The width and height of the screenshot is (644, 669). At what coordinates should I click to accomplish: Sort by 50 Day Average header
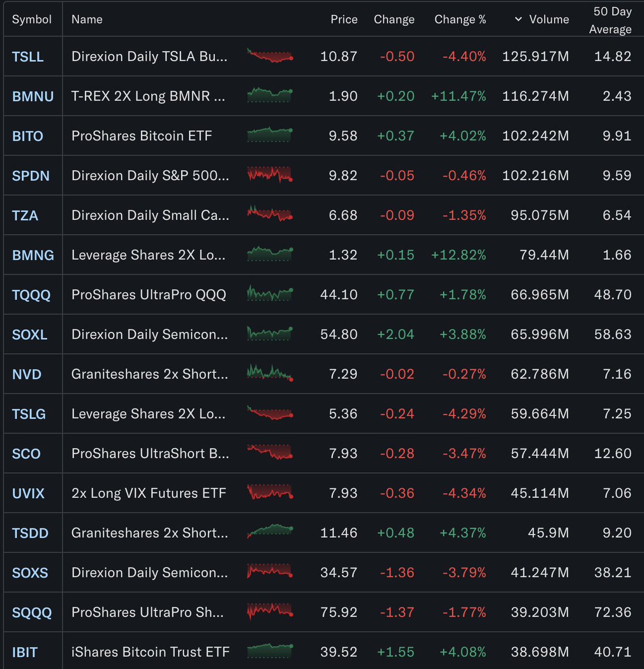[x=611, y=20]
